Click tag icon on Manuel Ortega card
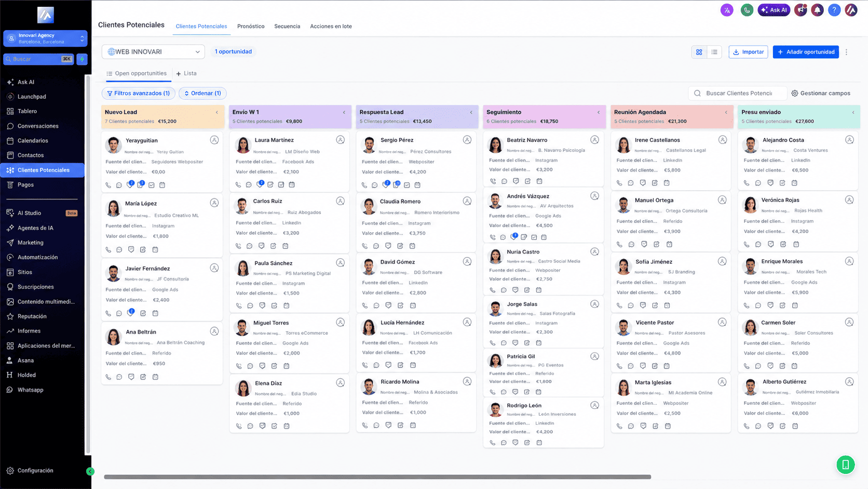The height and width of the screenshot is (489, 868). point(644,244)
